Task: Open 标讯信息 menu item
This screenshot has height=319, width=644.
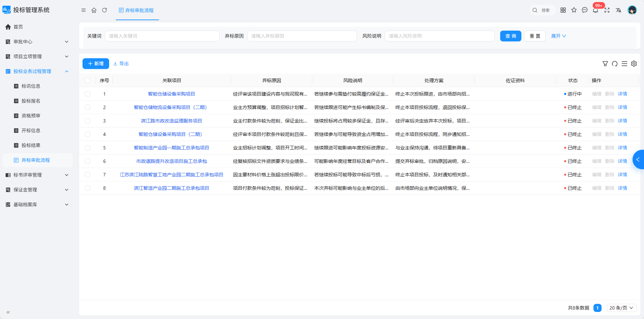Action: (x=37, y=86)
